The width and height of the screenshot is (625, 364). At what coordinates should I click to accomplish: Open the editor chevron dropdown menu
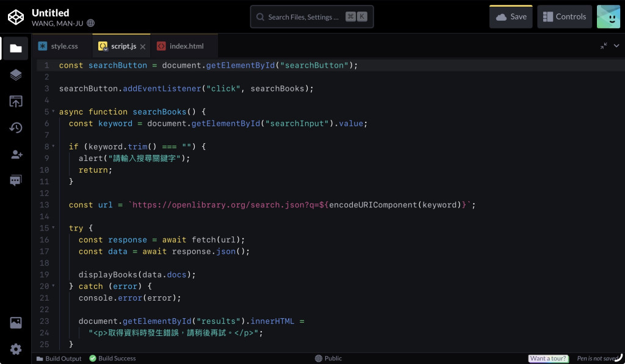click(616, 46)
